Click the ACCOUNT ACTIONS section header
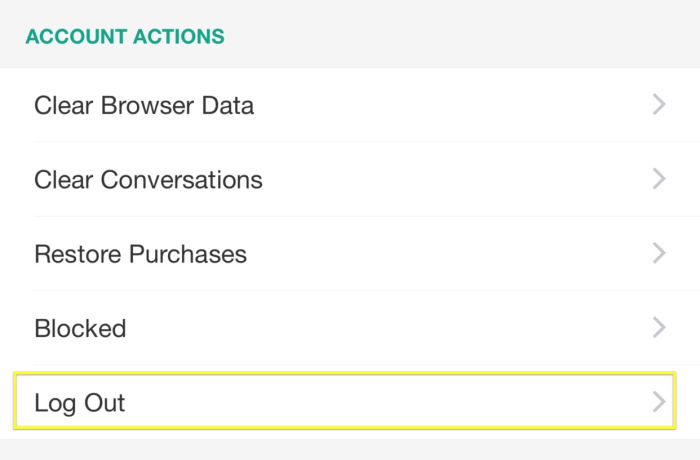Viewport: 700px width, 460px height. click(x=125, y=37)
